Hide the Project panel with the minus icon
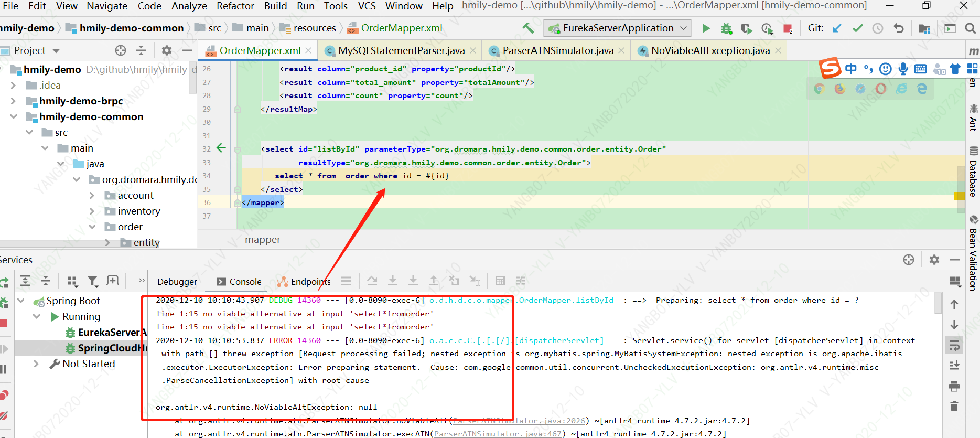The width and height of the screenshot is (980, 438). click(x=187, y=50)
